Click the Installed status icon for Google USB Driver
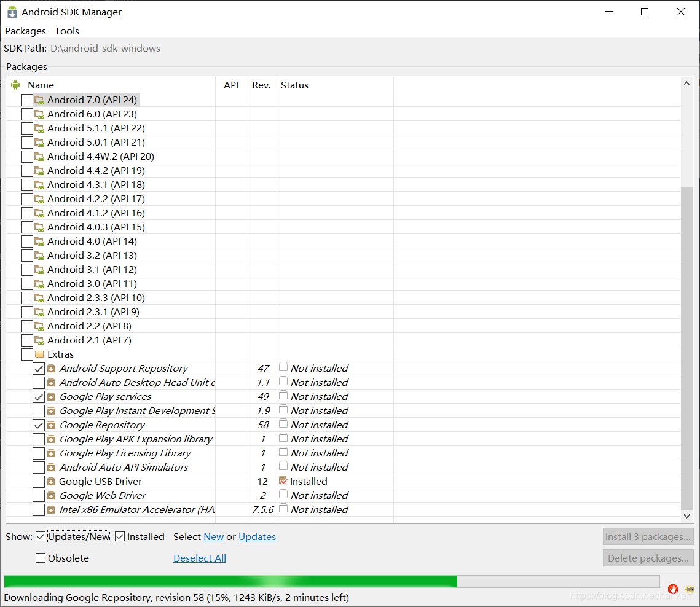 (283, 481)
